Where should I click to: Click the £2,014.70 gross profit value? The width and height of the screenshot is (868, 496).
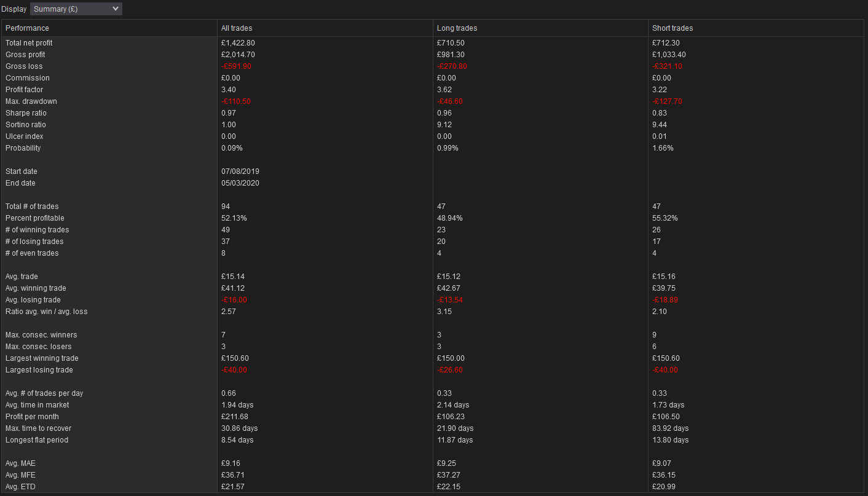click(x=238, y=55)
